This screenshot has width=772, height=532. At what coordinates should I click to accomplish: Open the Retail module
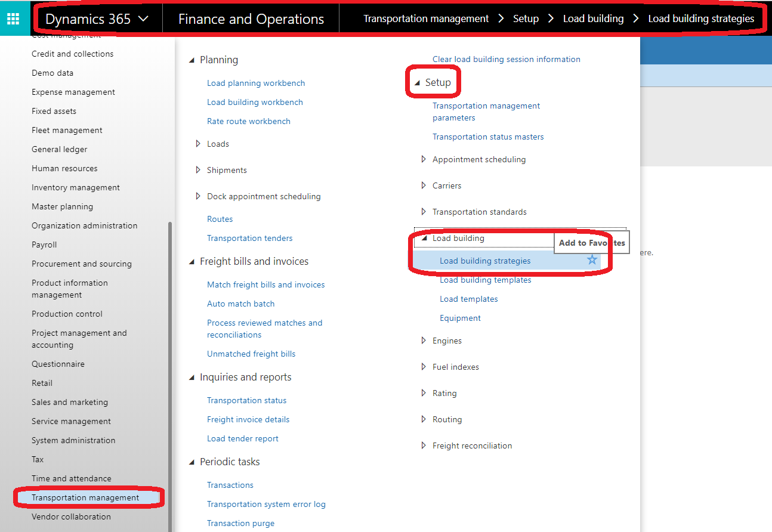click(42, 383)
